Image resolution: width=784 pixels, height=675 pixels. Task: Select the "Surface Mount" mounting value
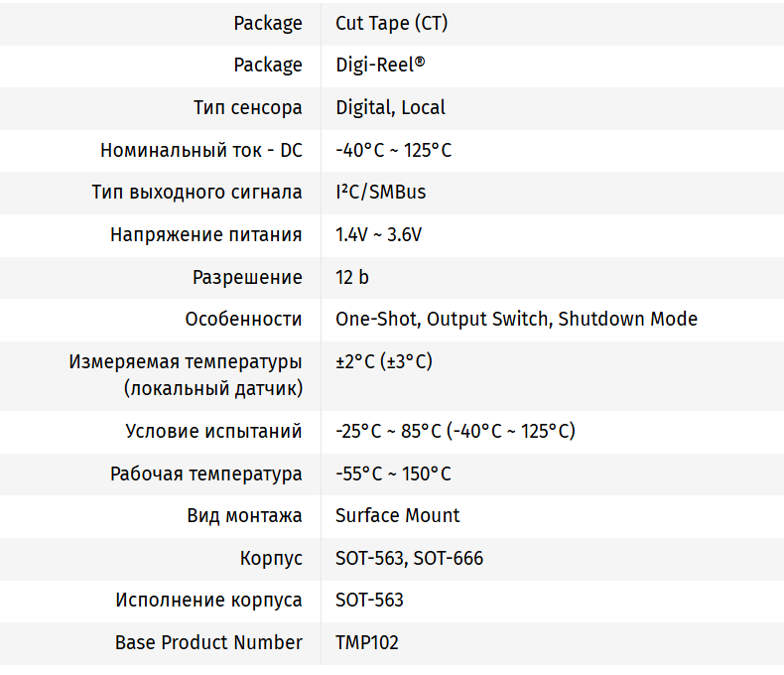[397, 515]
